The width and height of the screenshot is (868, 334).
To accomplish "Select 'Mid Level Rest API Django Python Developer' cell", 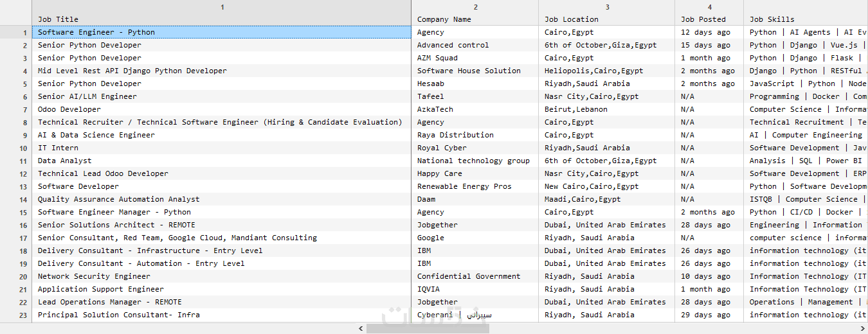I will click(222, 71).
